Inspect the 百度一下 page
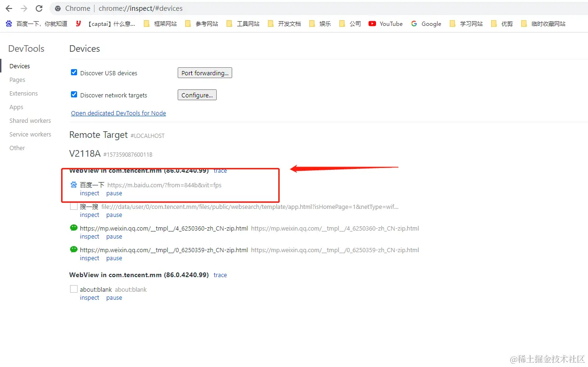This screenshot has width=588, height=367. [x=90, y=193]
